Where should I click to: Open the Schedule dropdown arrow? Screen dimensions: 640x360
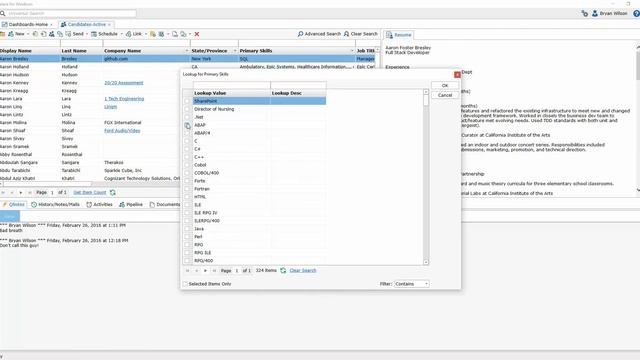[x=122, y=34]
